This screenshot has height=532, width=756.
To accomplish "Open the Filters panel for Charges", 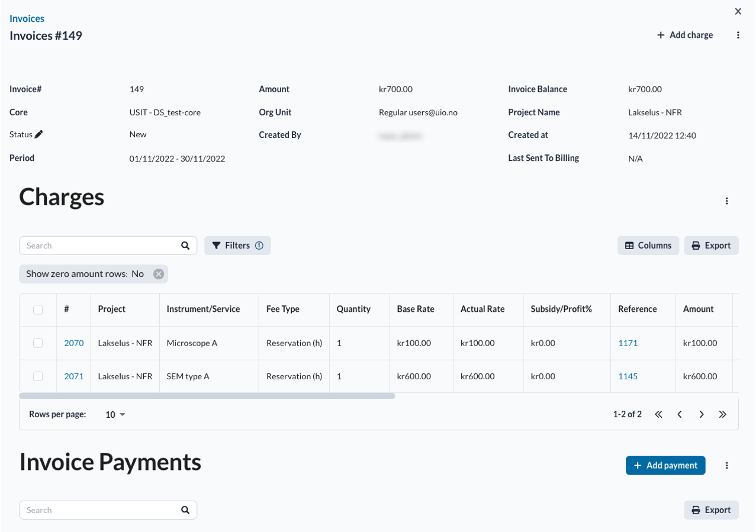I will (x=237, y=246).
